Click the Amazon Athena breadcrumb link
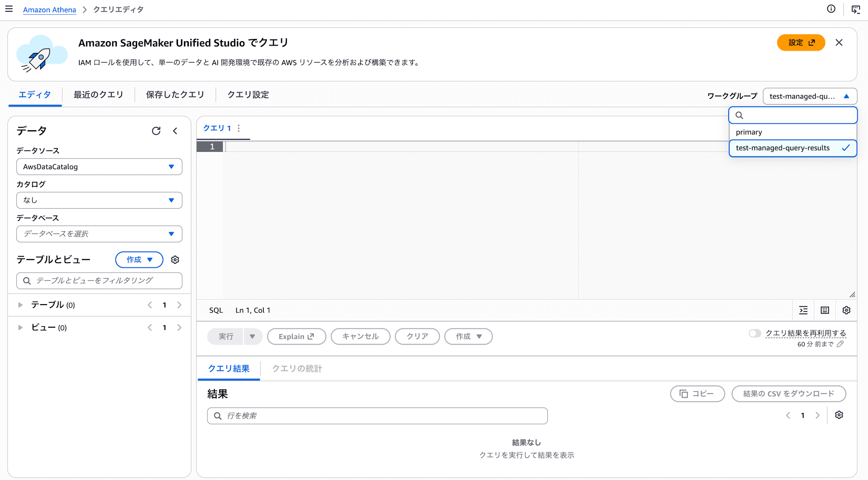 (x=49, y=10)
